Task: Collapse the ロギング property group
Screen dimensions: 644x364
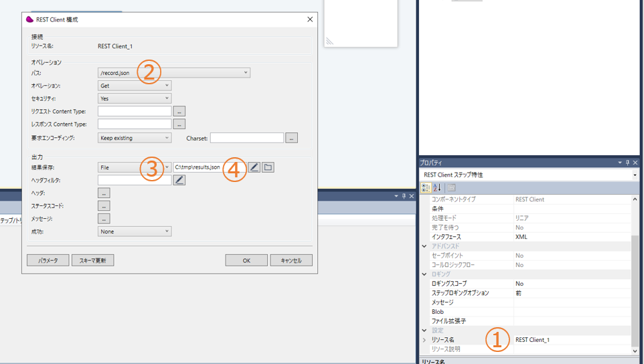Action: point(424,274)
